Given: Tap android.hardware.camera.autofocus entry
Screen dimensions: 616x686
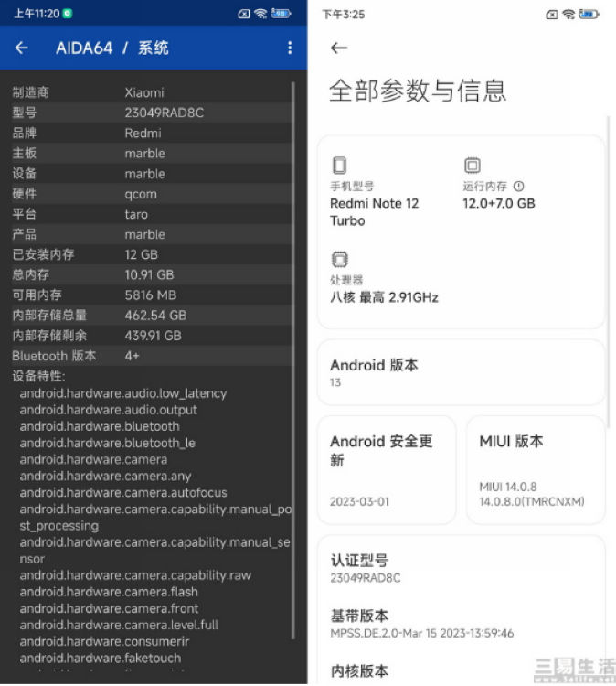Looking at the screenshot, I should coord(123,493).
